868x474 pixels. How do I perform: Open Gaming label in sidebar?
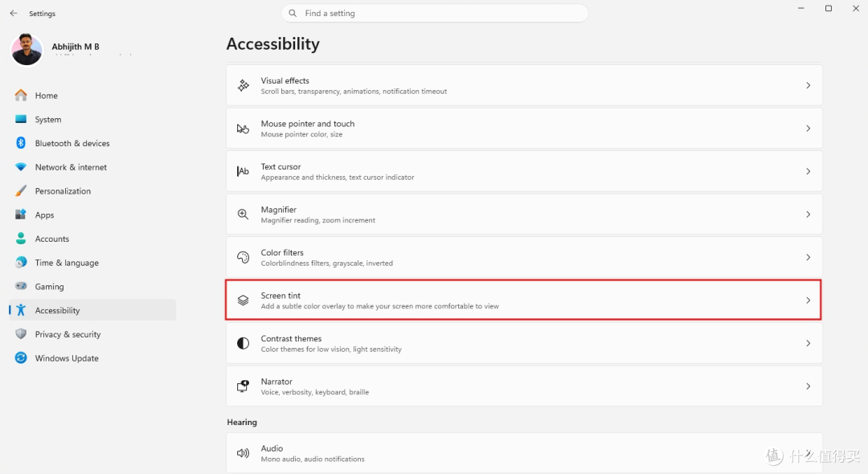49,287
